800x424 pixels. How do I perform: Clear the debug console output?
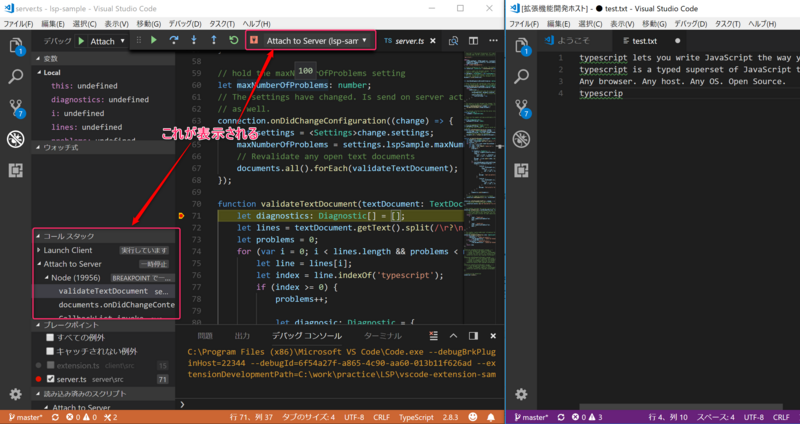click(433, 336)
